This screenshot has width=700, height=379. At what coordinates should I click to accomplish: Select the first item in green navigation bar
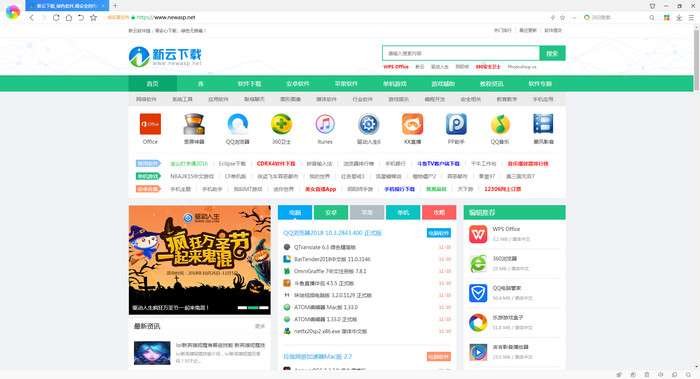153,83
